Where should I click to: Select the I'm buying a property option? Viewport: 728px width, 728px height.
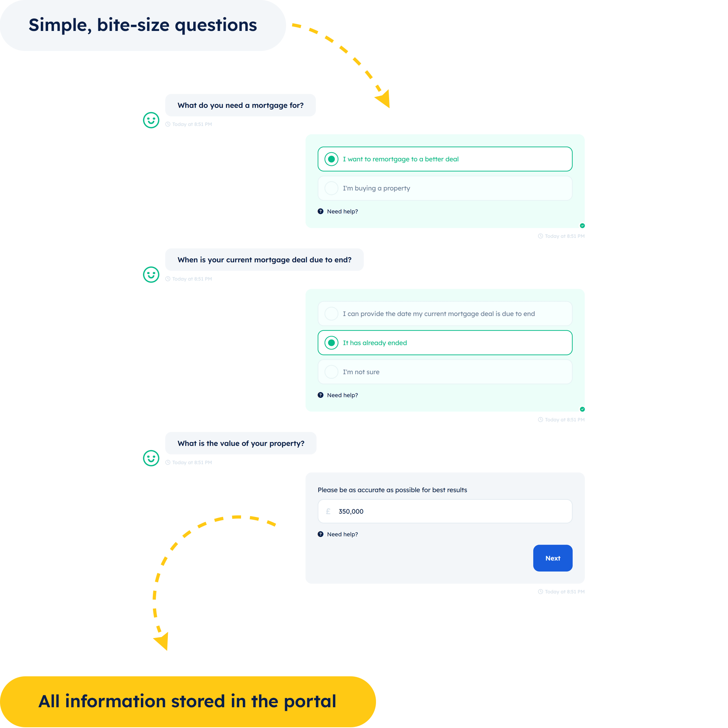coord(445,188)
